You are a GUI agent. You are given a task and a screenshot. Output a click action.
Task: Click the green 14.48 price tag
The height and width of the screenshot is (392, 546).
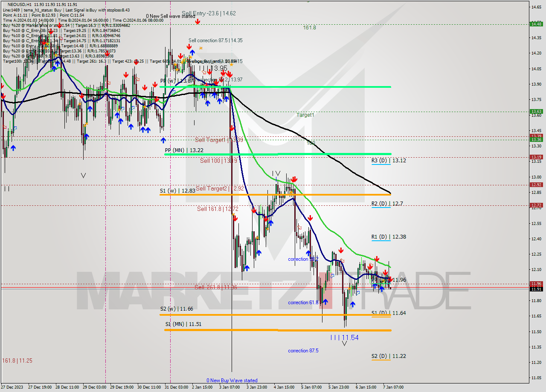point(536,24)
